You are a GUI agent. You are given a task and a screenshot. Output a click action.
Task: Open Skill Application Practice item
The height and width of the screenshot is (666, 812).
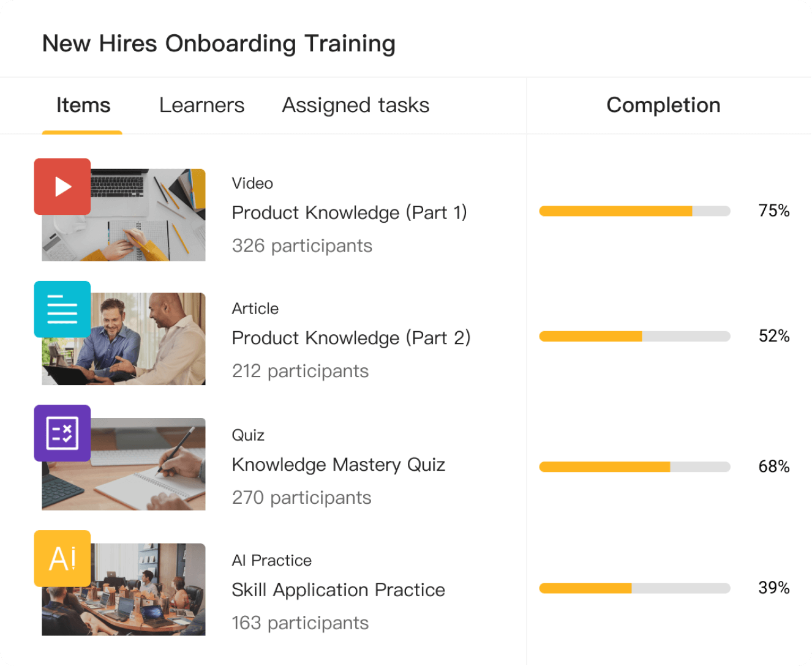tap(338, 589)
